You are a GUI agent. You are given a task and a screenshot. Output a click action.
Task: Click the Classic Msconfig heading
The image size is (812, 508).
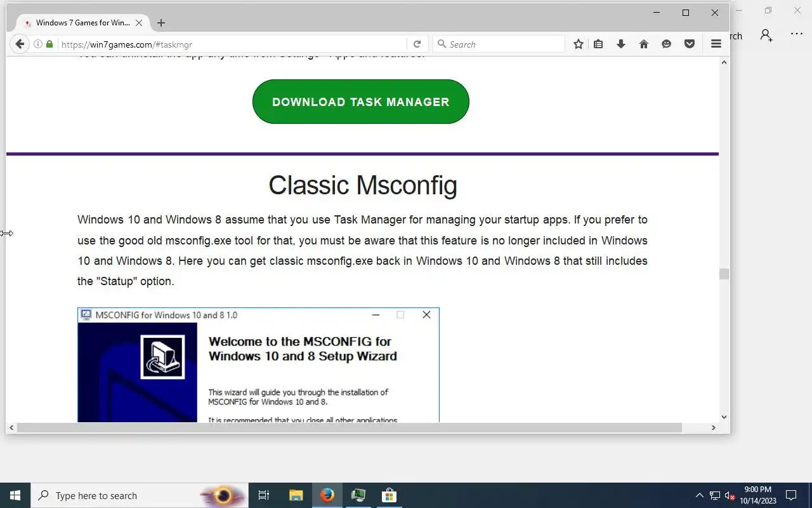[363, 185]
